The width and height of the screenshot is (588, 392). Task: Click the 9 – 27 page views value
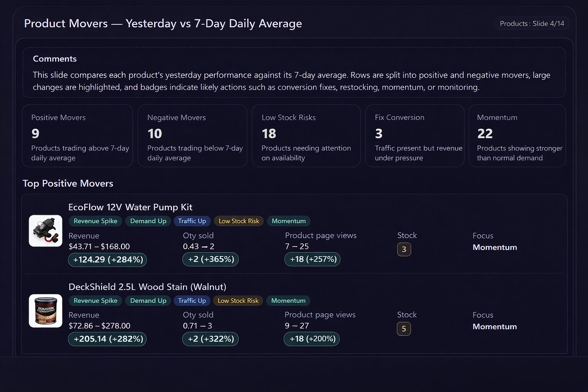(x=297, y=326)
